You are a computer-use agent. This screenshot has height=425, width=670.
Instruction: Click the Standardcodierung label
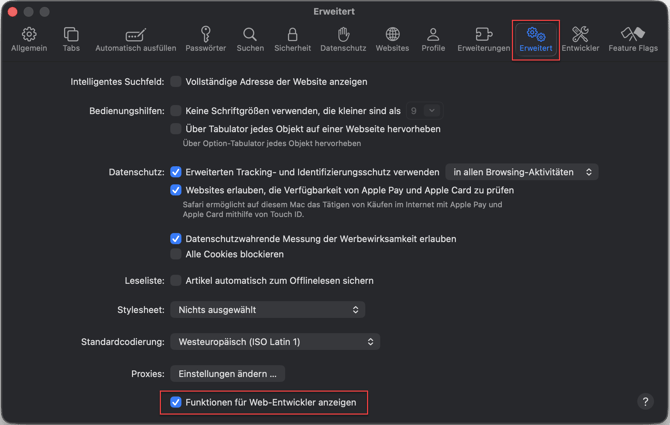point(123,342)
